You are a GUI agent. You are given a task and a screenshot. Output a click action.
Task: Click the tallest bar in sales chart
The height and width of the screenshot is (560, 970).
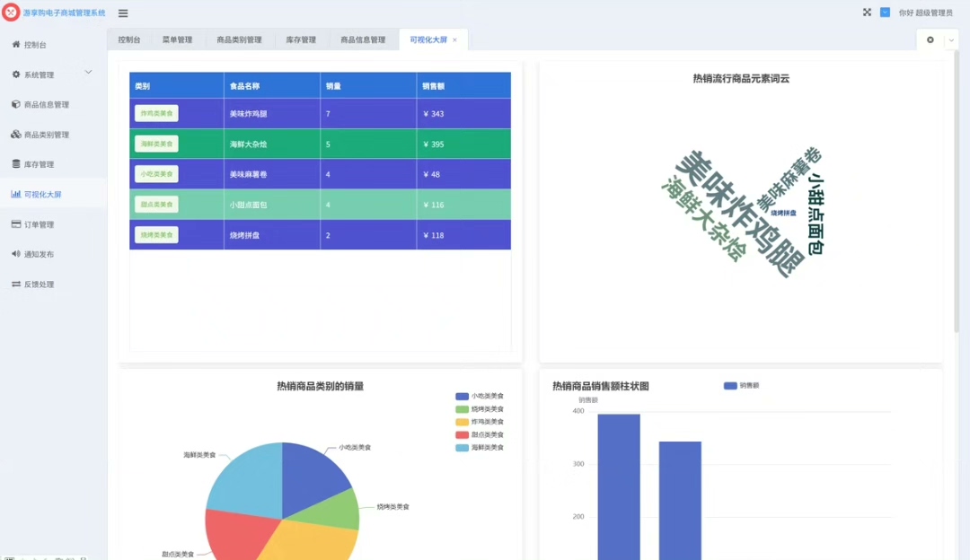(x=619, y=487)
